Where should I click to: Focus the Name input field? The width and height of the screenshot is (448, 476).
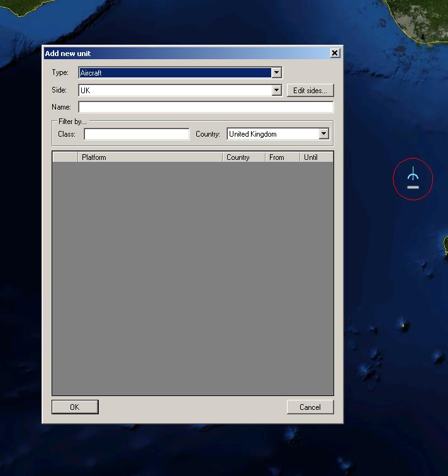point(206,107)
